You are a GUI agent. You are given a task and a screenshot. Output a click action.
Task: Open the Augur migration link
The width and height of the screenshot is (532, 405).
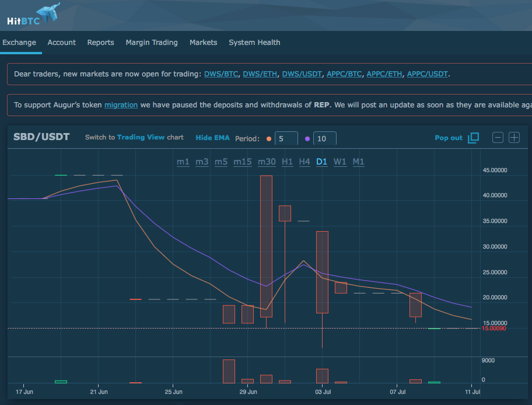[121, 105]
